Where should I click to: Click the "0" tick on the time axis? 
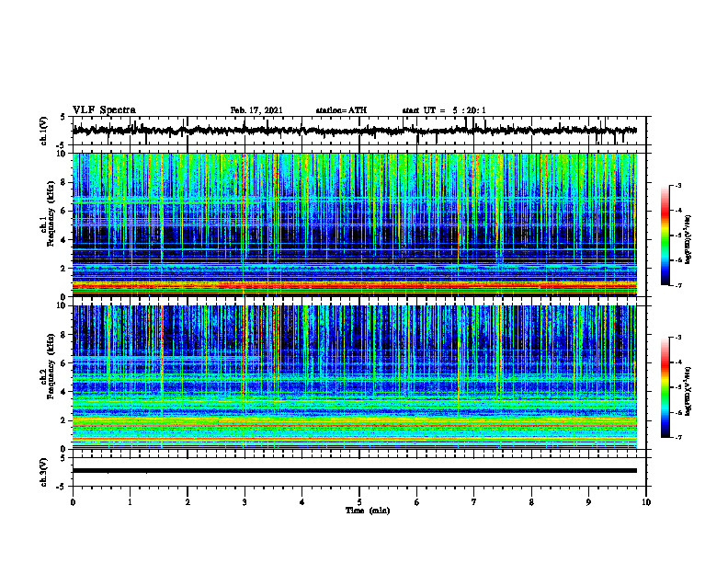coord(73,502)
